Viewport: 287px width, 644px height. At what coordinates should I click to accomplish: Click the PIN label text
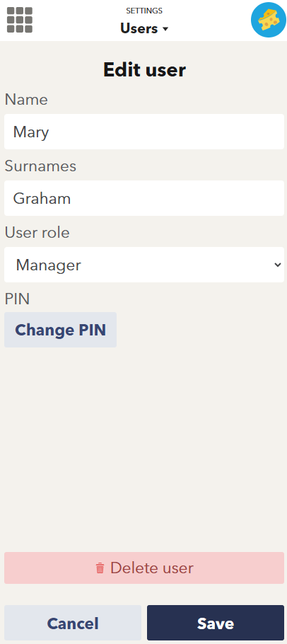pos(17,299)
